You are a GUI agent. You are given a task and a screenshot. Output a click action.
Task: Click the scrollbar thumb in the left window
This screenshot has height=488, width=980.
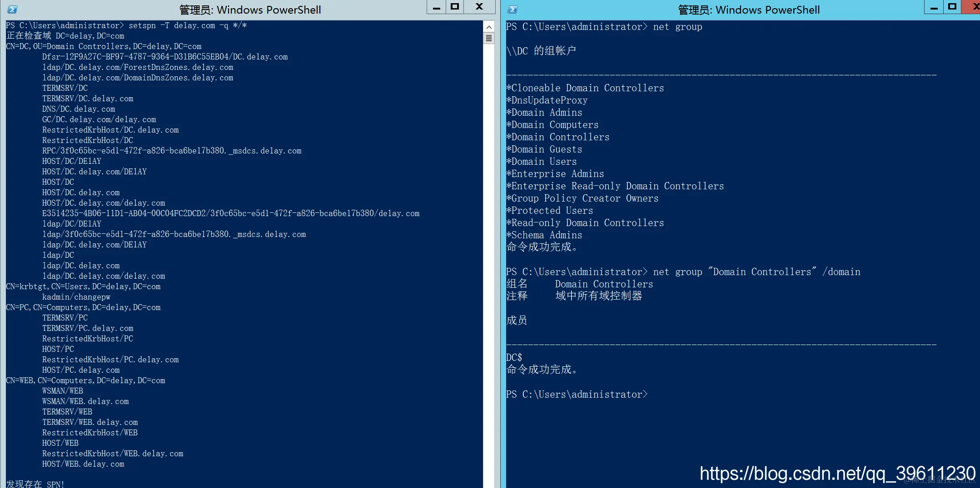[x=489, y=38]
